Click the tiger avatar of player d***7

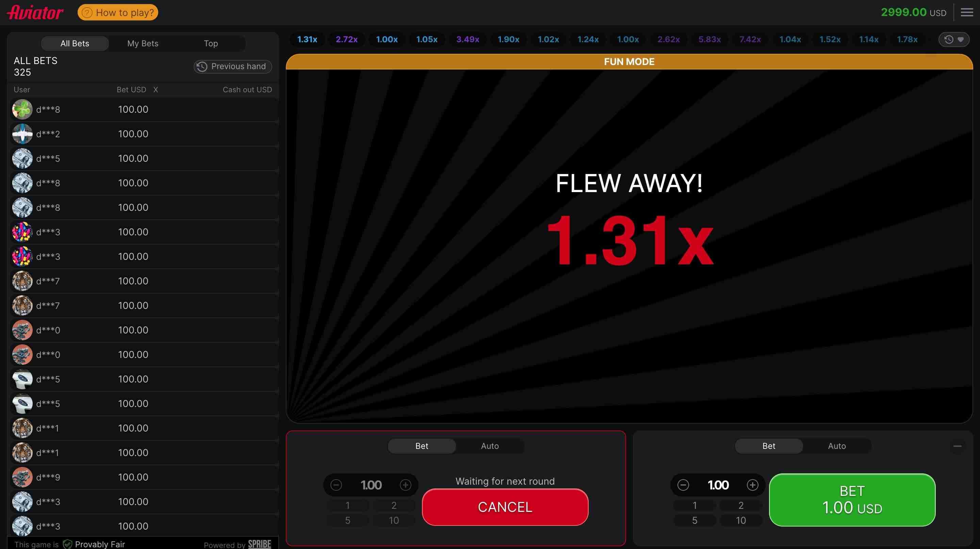[22, 281]
